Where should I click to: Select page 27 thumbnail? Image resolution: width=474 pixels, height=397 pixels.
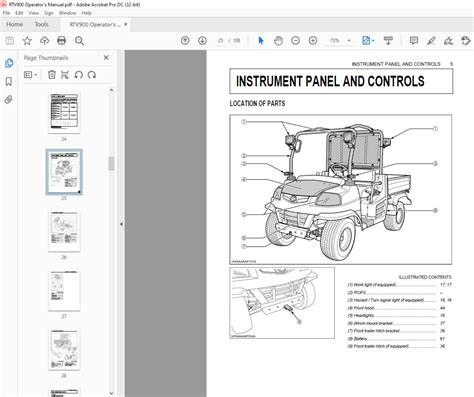click(64, 290)
